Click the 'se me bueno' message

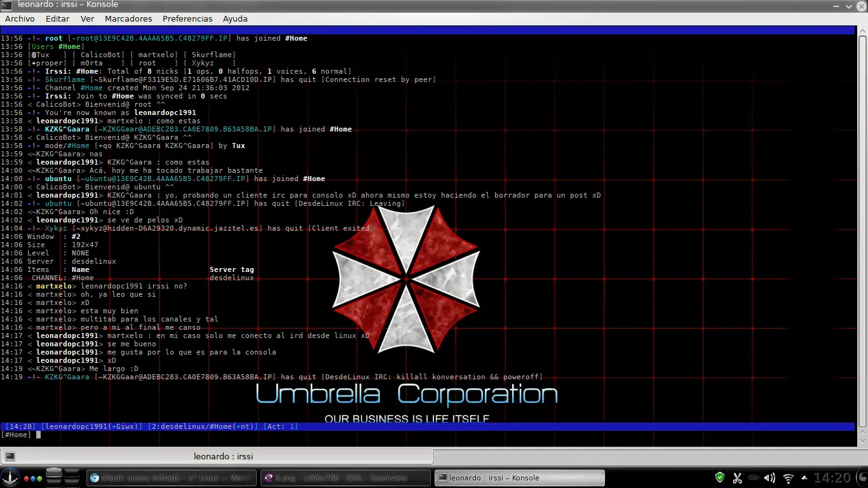click(x=132, y=344)
